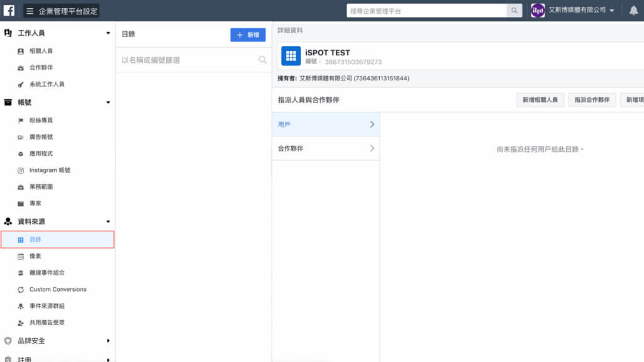Click the 共用廣告受眾 icon

click(21, 323)
